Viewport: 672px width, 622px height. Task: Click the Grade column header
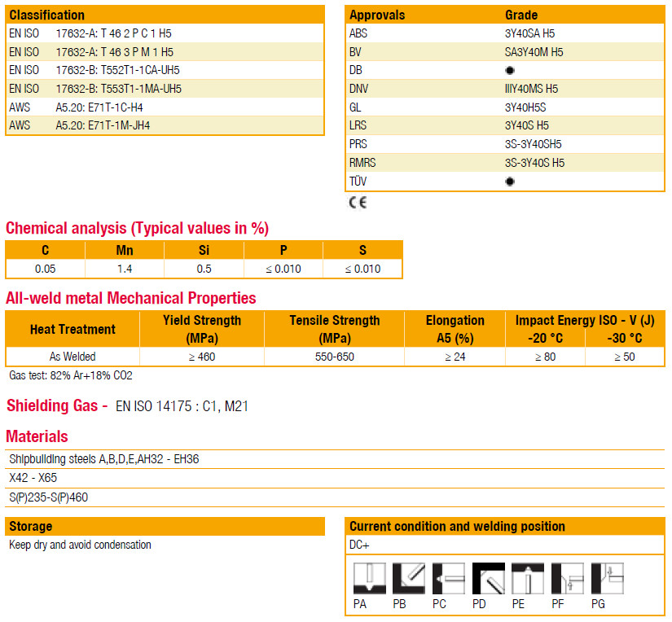click(521, 15)
